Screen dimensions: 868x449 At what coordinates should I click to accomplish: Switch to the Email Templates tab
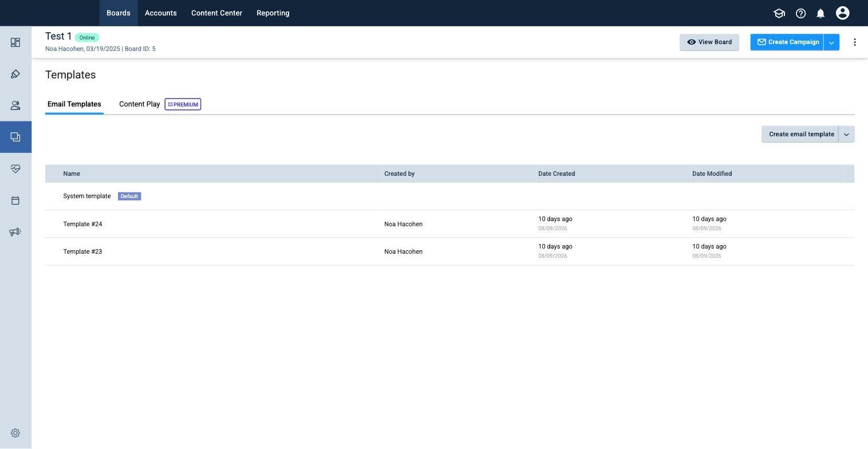(x=74, y=104)
